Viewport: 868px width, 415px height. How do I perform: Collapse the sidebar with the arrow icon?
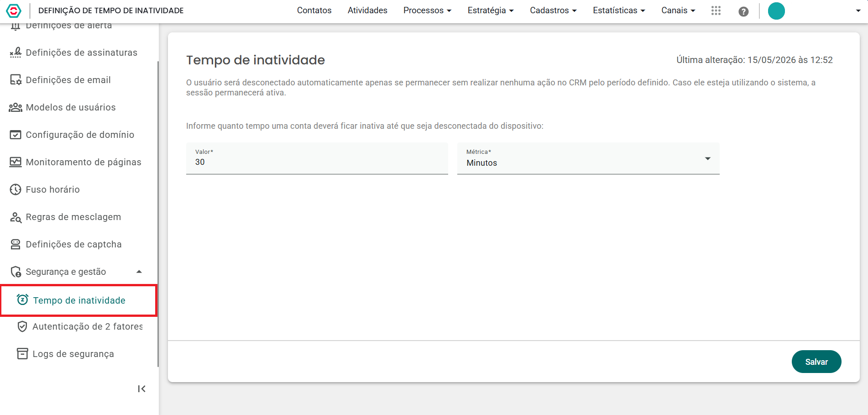[x=141, y=389]
